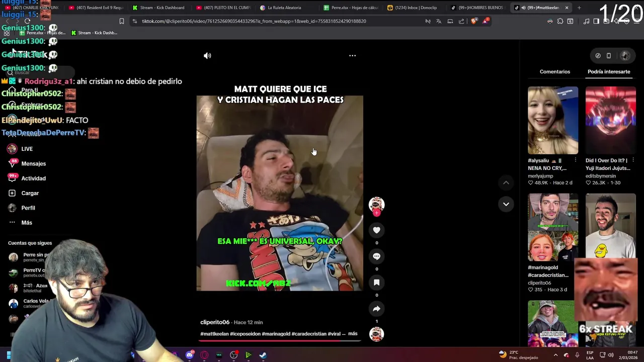Go to next video with down chevron
The image size is (644, 362).
506,204
